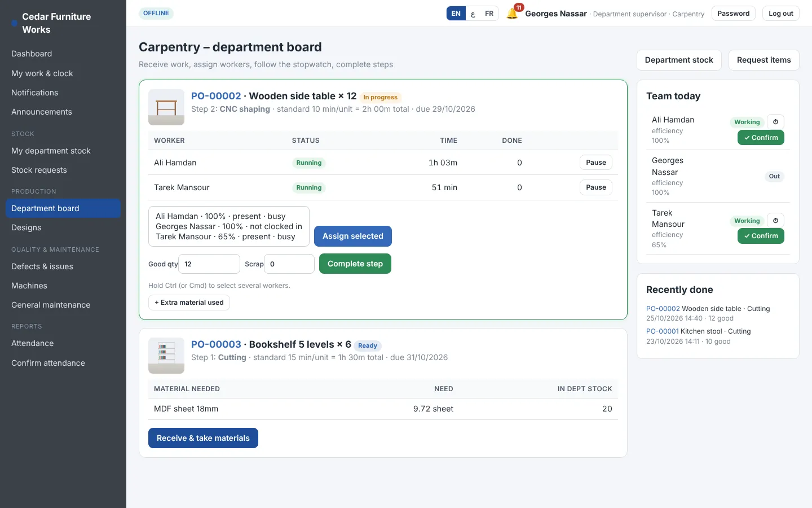Confirm Ali Hamdan's attendance
Screen dimensions: 812x508
click(761, 138)
